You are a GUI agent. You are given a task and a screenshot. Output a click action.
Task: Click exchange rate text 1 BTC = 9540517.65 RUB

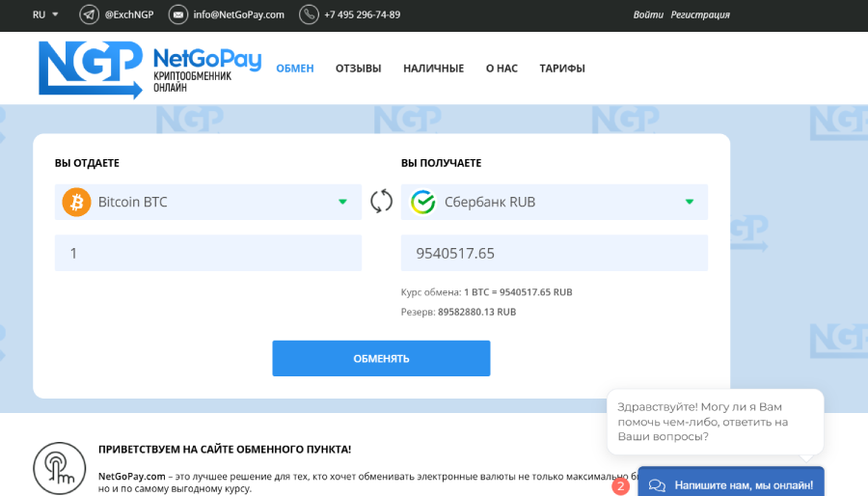tap(518, 292)
